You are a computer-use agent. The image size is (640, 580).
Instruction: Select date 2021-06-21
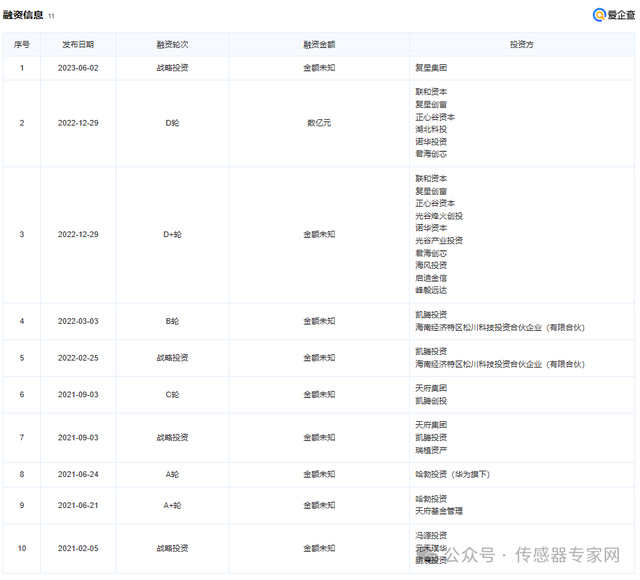(x=78, y=505)
